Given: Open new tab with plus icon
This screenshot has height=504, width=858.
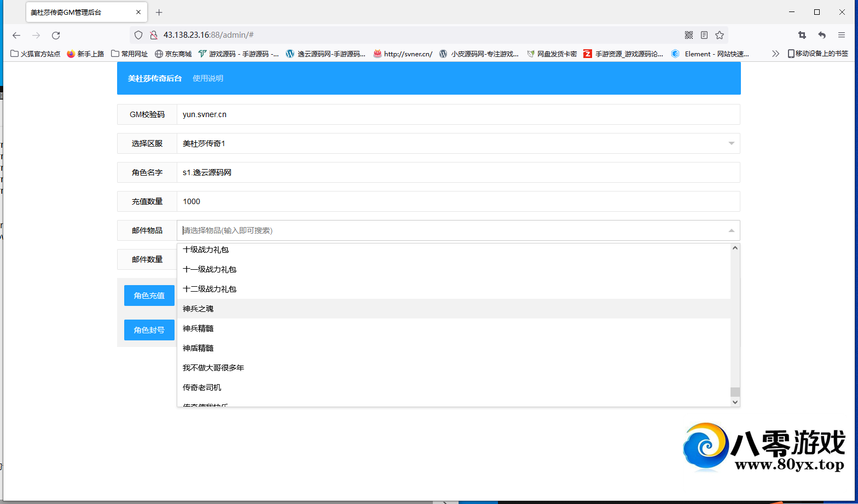Looking at the screenshot, I should point(159,12).
